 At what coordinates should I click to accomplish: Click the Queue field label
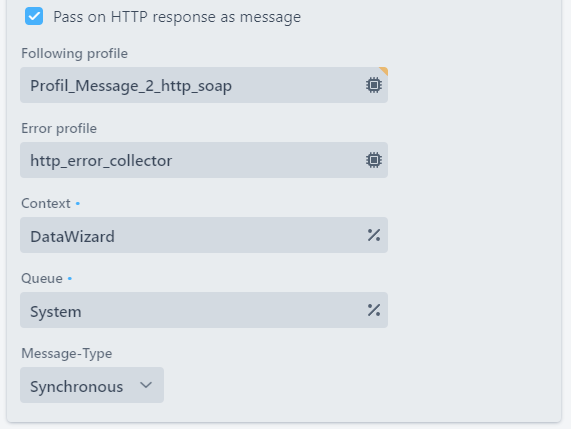(42, 279)
